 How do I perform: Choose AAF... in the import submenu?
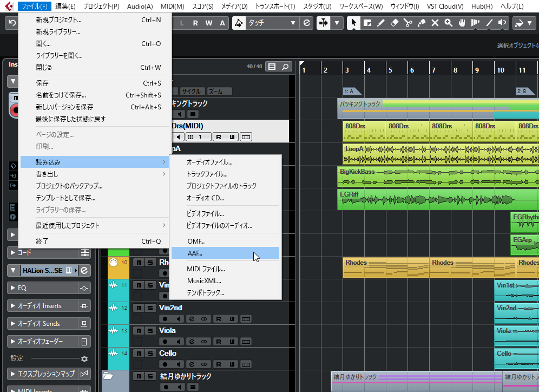225,253
